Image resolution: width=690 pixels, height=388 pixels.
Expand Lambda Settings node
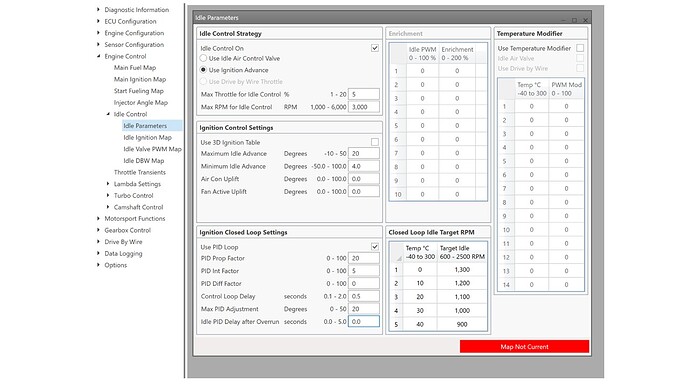(108, 183)
